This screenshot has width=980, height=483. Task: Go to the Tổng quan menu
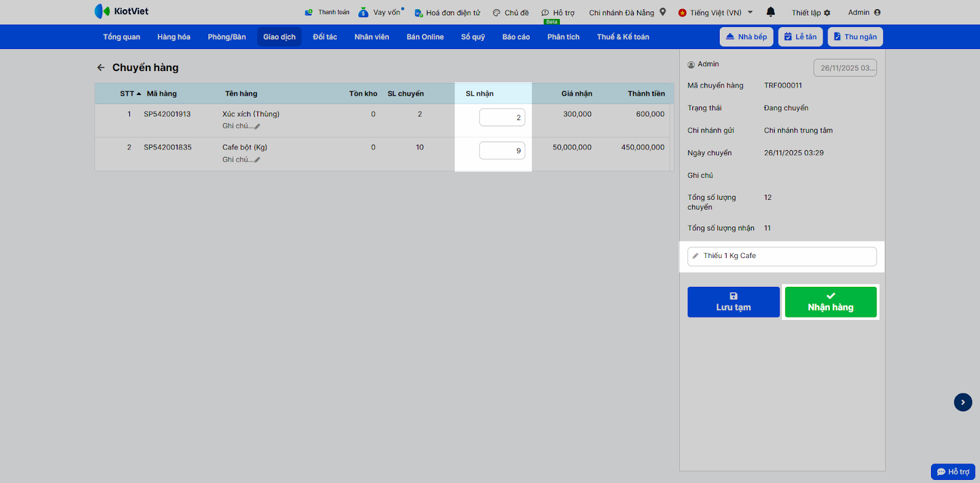click(121, 37)
